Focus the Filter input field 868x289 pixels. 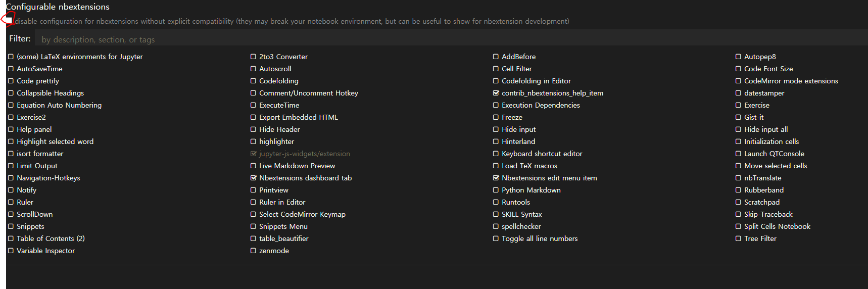click(451, 39)
